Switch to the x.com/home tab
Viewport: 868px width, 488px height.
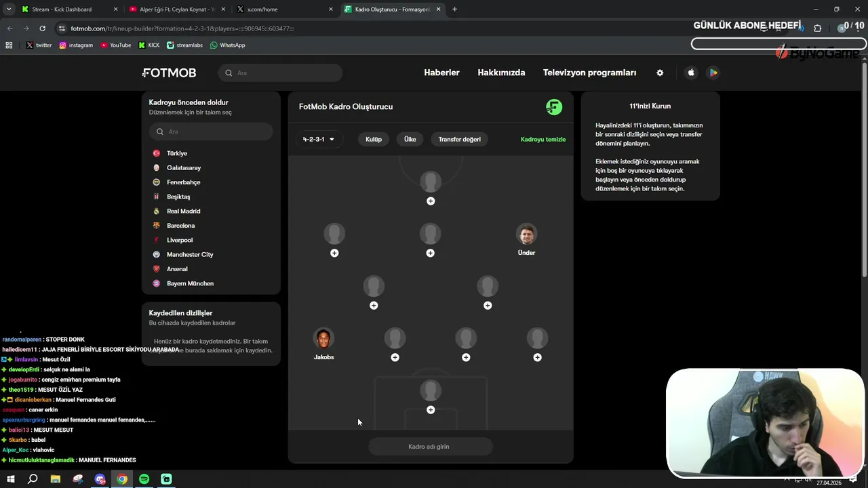click(285, 9)
